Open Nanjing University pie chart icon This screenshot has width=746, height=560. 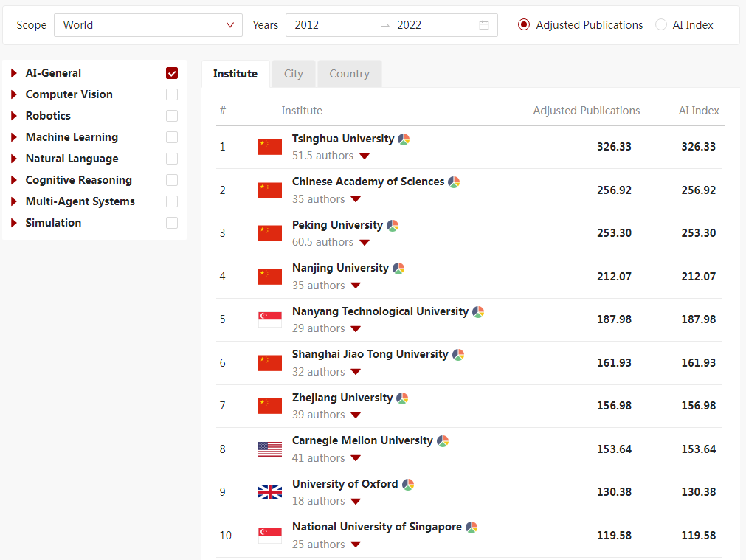click(x=398, y=269)
